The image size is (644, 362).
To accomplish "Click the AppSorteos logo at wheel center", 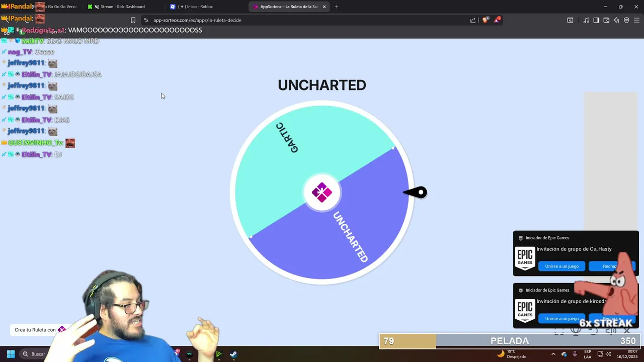I will (x=322, y=192).
